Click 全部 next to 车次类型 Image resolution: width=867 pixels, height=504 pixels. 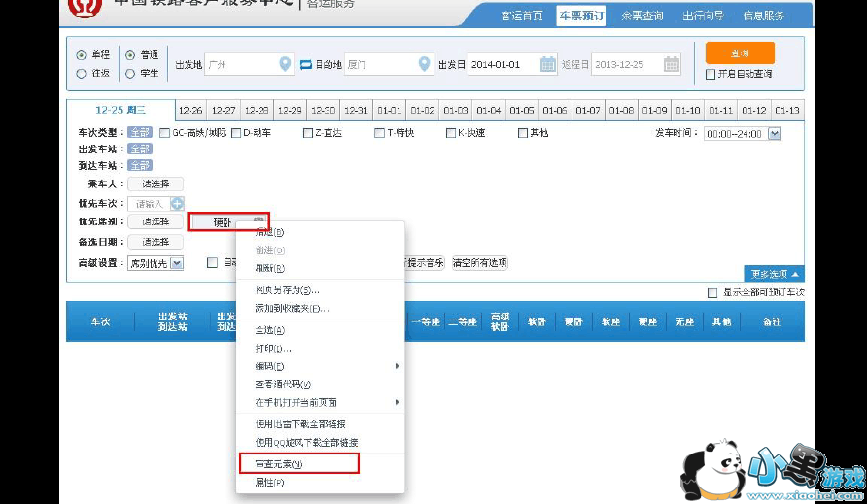[x=140, y=133]
